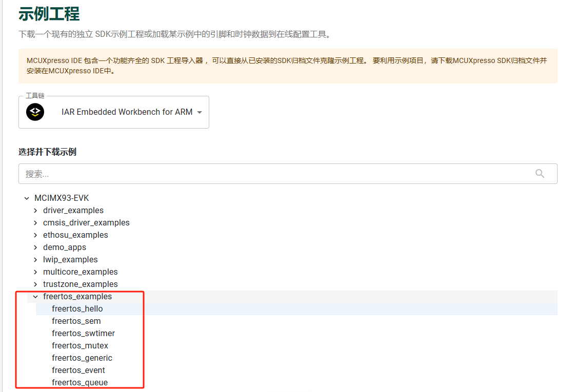Collapse the freertos_examples folder
This screenshot has height=392, width=574.
pyautogui.click(x=35, y=297)
